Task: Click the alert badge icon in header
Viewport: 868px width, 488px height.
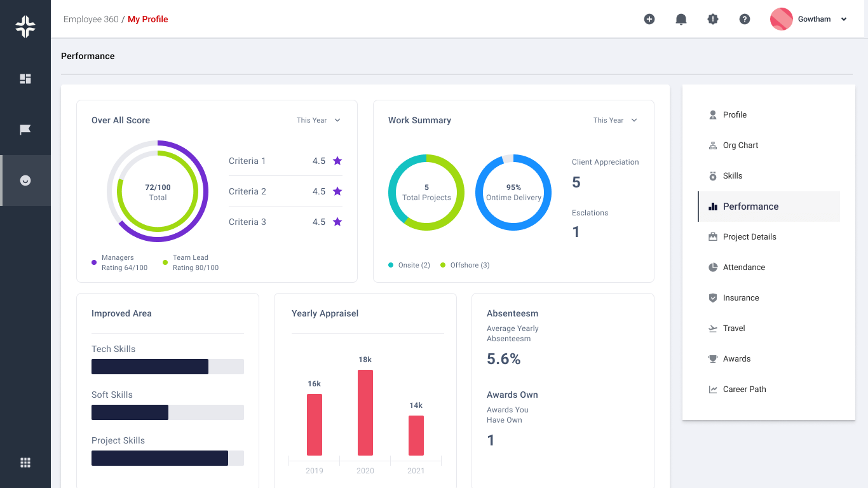Action: (x=713, y=19)
